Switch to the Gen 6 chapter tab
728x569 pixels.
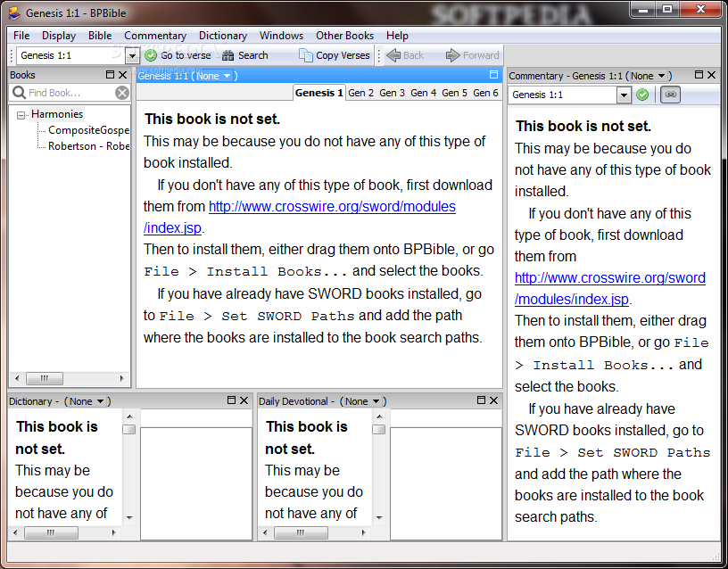(x=485, y=93)
